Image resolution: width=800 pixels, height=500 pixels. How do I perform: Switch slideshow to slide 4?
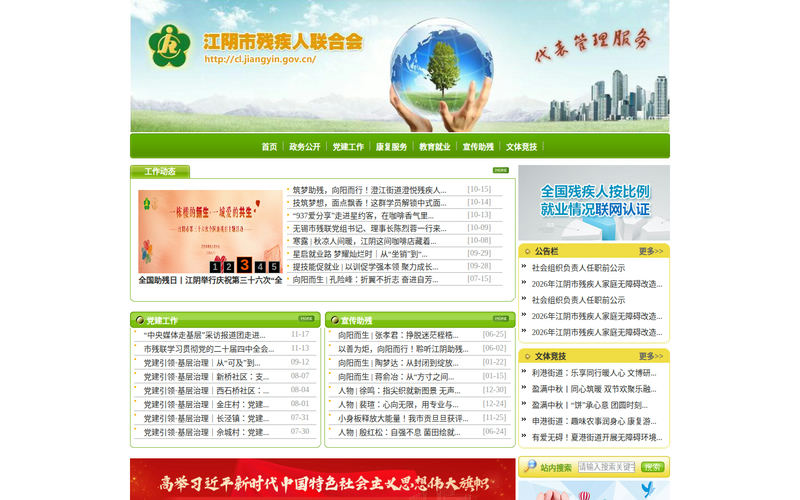[x=260, y=267]
